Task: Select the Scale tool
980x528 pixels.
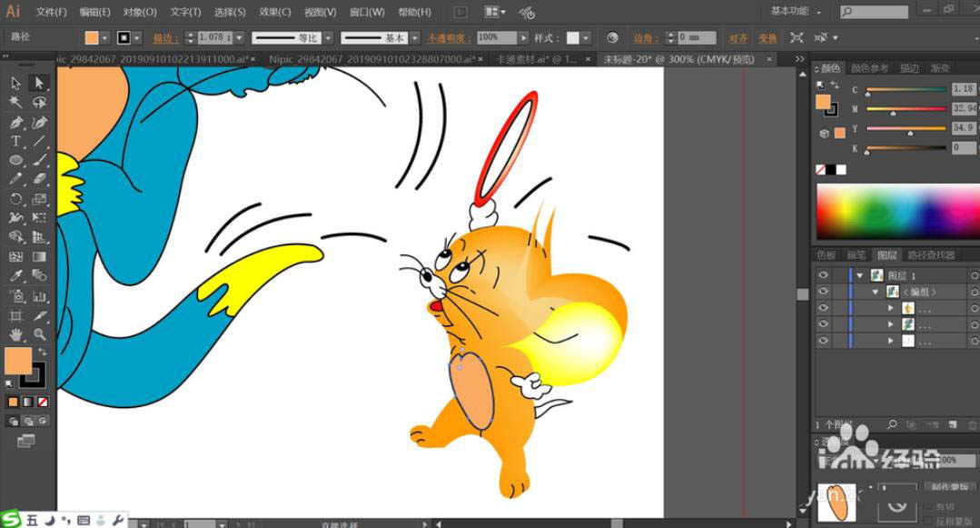Action: (x=39, y=199)
